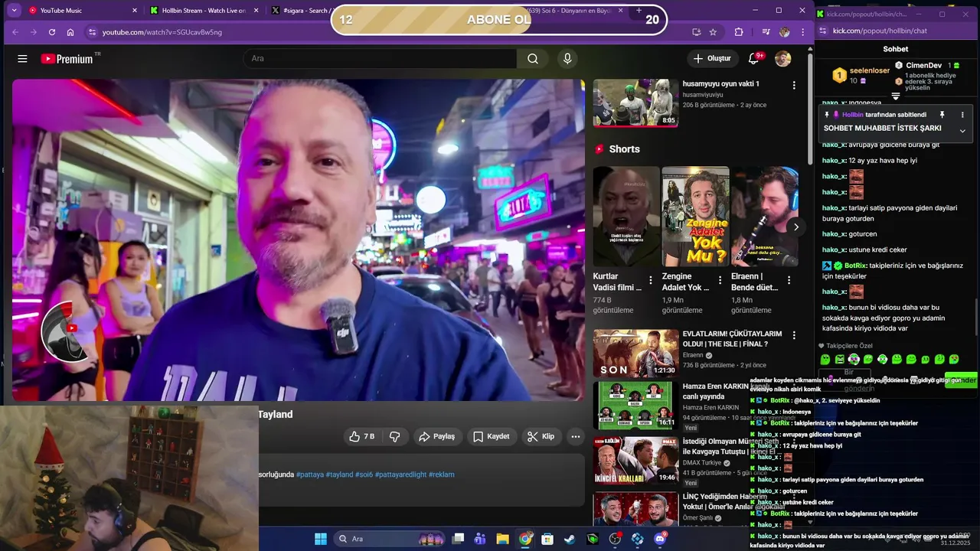Open options for Zengine Adalet Yok short

(x=720, y=280)
